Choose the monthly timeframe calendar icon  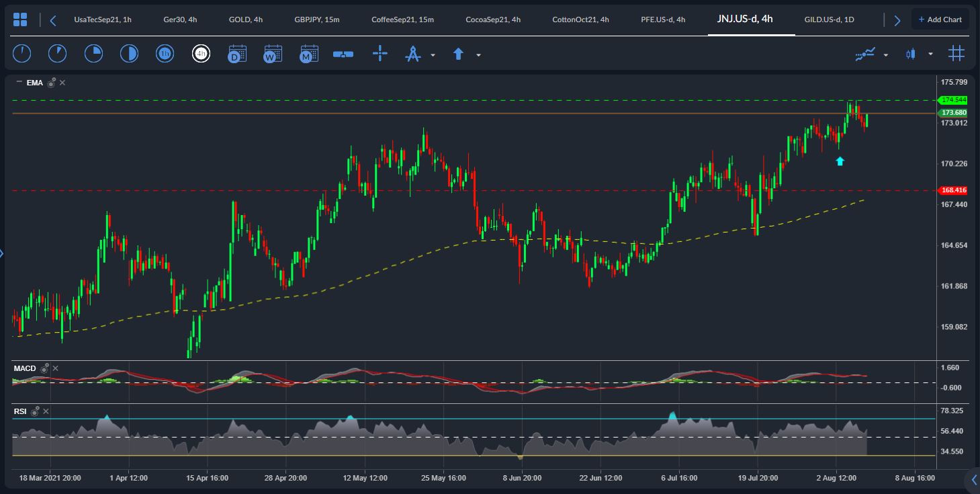pyautogui.click(x=308, y=54)
